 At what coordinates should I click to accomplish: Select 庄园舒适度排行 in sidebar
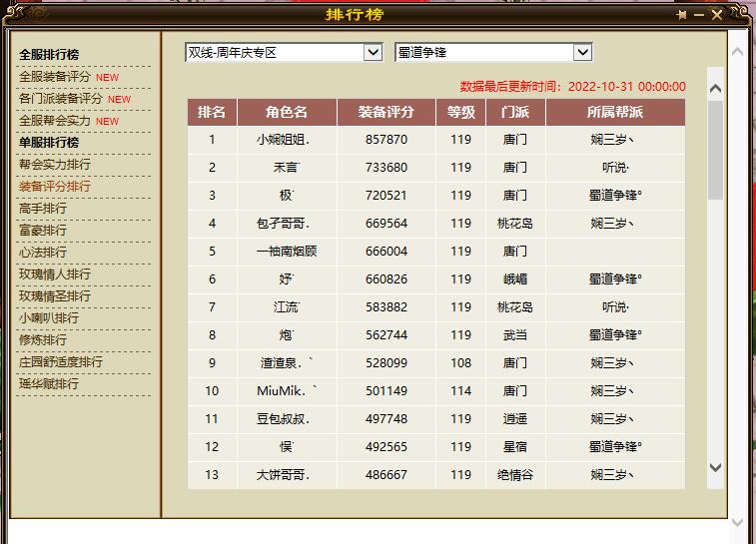[x=61, y=362]
